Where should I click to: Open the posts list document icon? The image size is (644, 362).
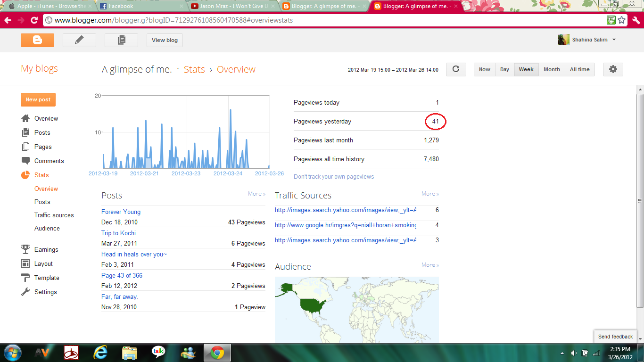(x=121, y=40)
